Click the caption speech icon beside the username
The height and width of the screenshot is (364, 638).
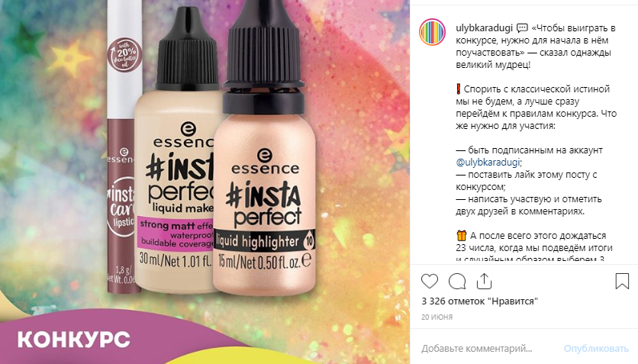pos(522,28)
